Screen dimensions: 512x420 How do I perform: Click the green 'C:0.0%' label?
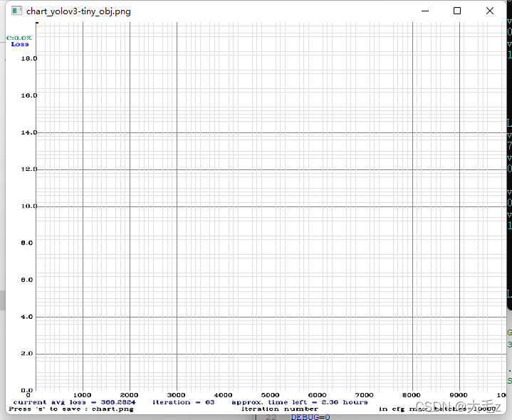[19, 38]
